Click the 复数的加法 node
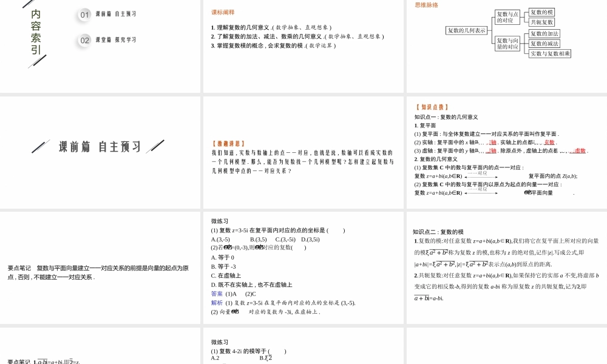The image size is (607, 364). (x=544, y=33)
